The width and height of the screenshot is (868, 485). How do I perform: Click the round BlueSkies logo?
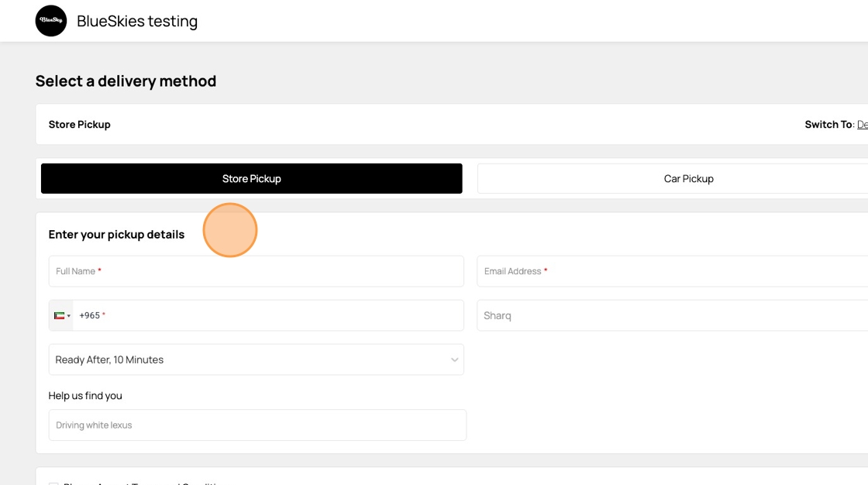pyautogui.click(x=51, y=21)
